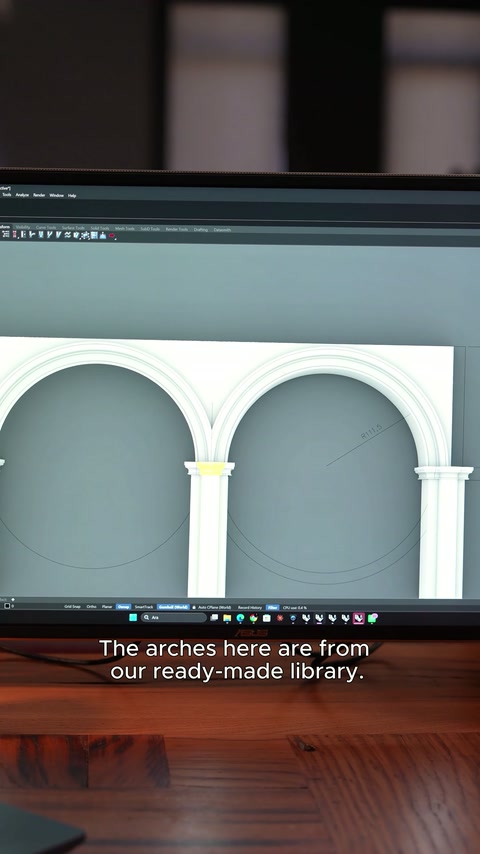
Task: Open Google Chrome from the taskbar
Action: (x=253, y=618)
